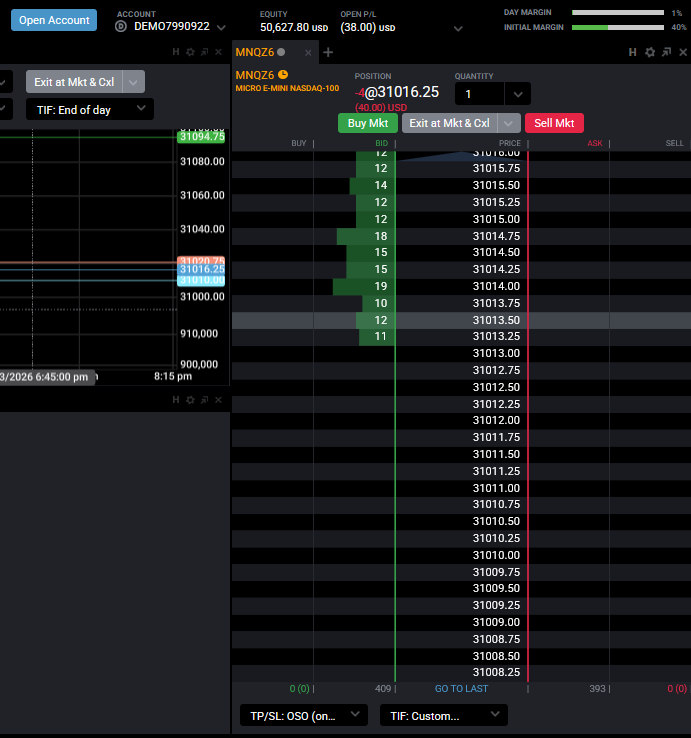Image resolution: width=691 pixels, height=738 pixels.
Task: Click the H icon in DOM panel header
Action: click(x=633, y=52)
